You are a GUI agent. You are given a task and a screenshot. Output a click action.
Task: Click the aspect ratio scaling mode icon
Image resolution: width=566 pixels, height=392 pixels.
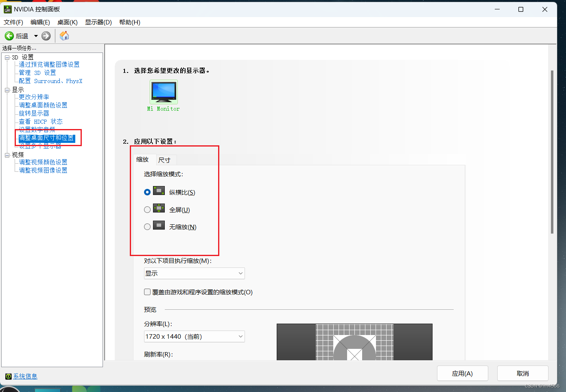tap(159, 191)
